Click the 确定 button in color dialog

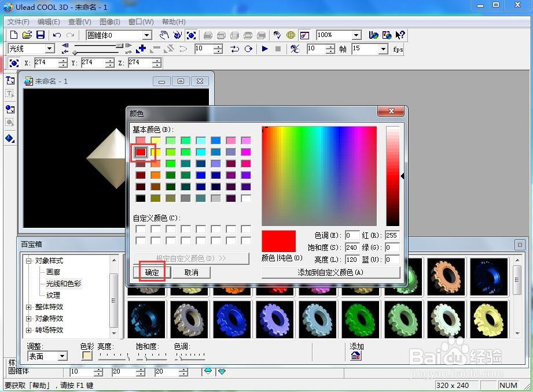click(x=152, y=272)
